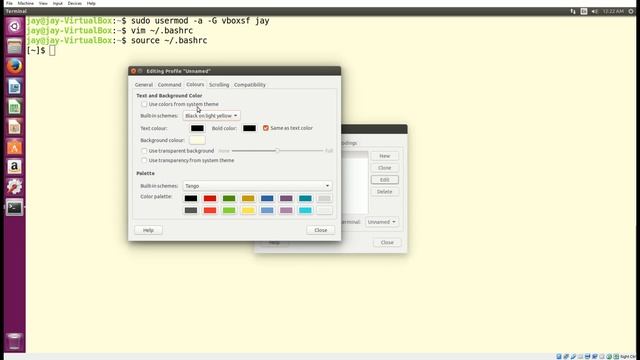The height and width of the screenshot is (360, 640).
Task: Open the VirtualBox Devices menu
Action: (75, 3)
